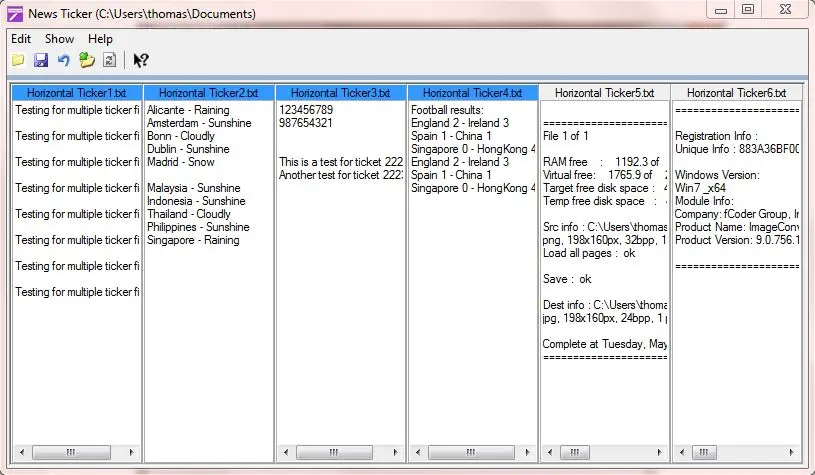
Task: Click the left scroll arrow under Ticker3 panel
Action: 286,453
